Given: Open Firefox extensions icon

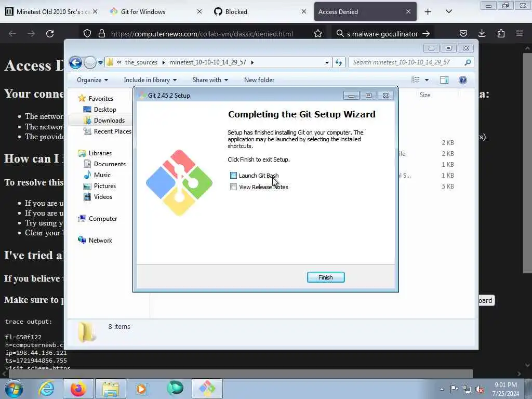Looking at the screenshot, I should [x=501, y=34].
